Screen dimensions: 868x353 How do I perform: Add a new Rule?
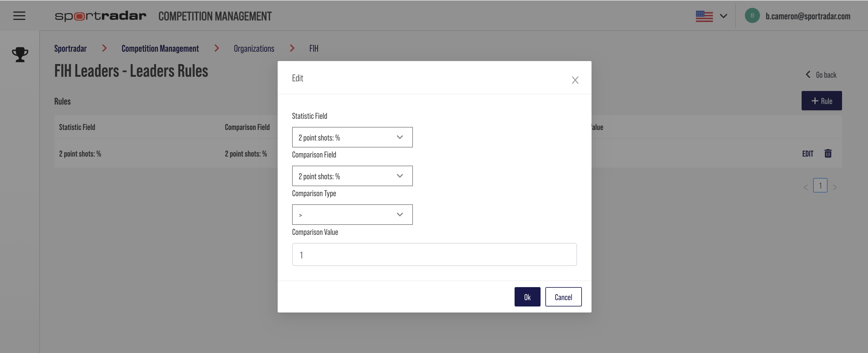(x=822, y=101)
